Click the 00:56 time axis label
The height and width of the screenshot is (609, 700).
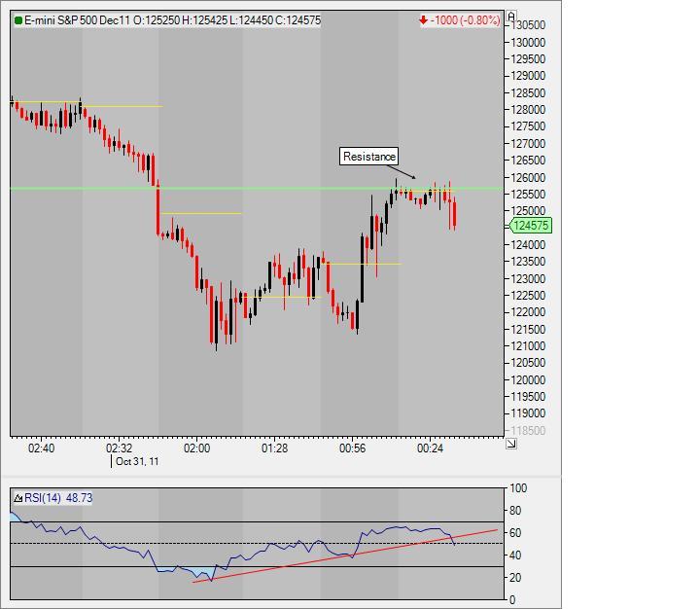pos(352,448)
